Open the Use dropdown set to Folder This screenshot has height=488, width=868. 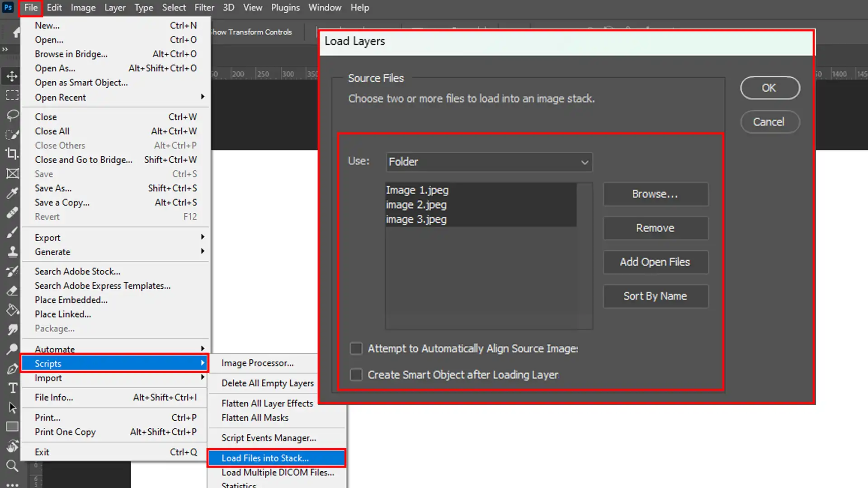click(489, 162)
